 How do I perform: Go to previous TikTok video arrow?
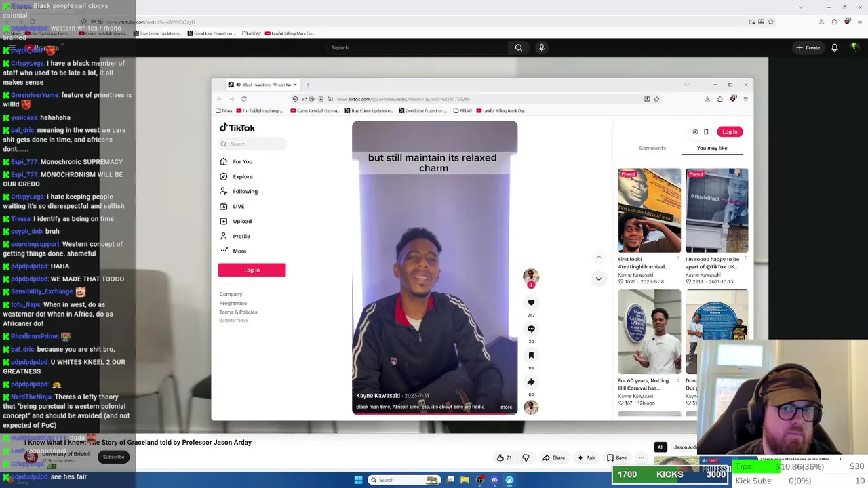tap(599, 258)
